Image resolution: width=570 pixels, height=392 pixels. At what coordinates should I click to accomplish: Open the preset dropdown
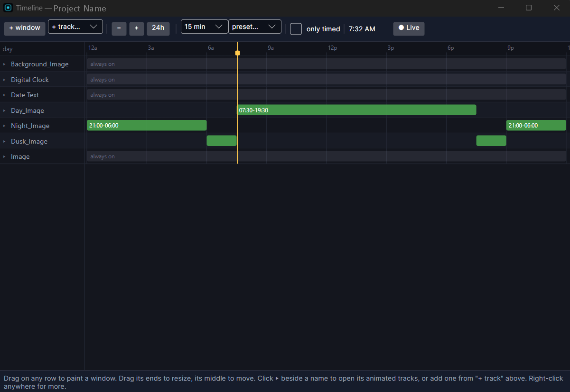click(255, 27)
